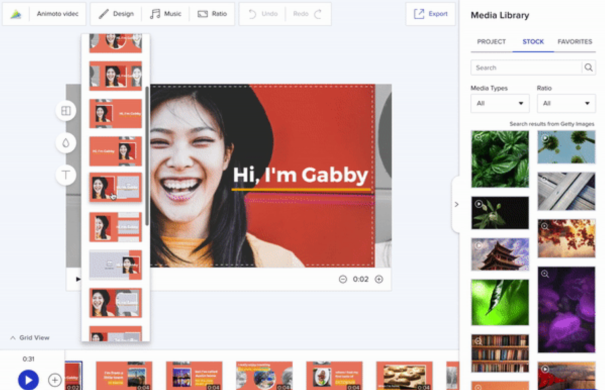Click the media library search field
This screenshot has height=390, width=605.
pos(526,68)
